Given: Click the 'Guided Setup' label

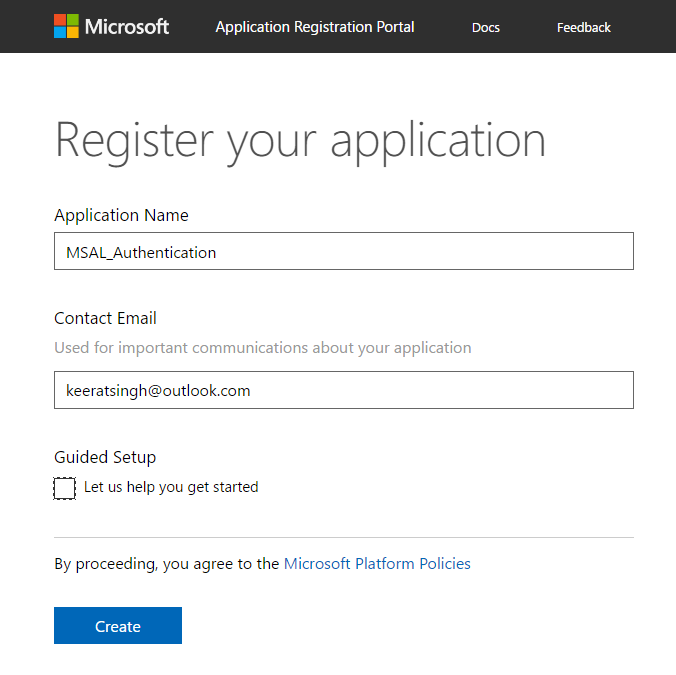Looking at the screenshot, I should (x=105, y=457).
